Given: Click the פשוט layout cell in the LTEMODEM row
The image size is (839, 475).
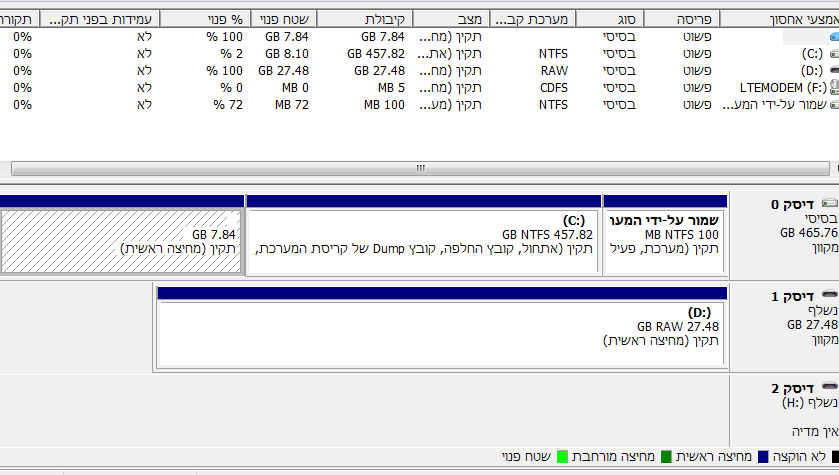Looking at the screenshot, I should pyautogui.click(x=697, y=88).
